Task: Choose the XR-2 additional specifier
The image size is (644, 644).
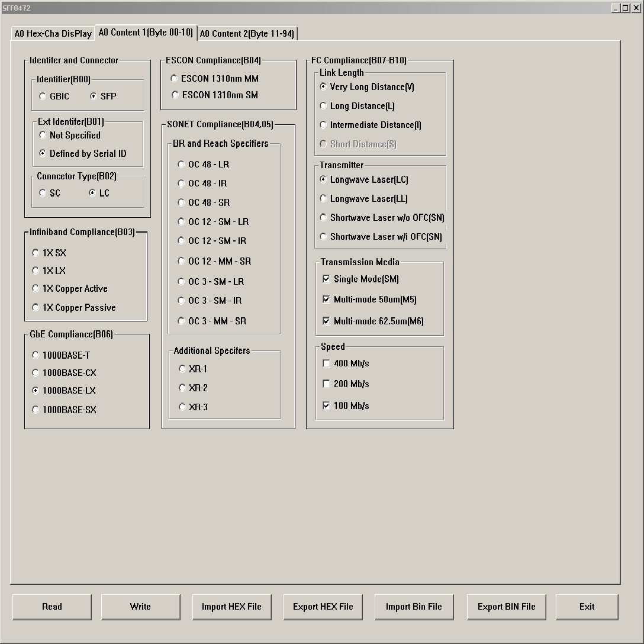Action: (182, 388)
